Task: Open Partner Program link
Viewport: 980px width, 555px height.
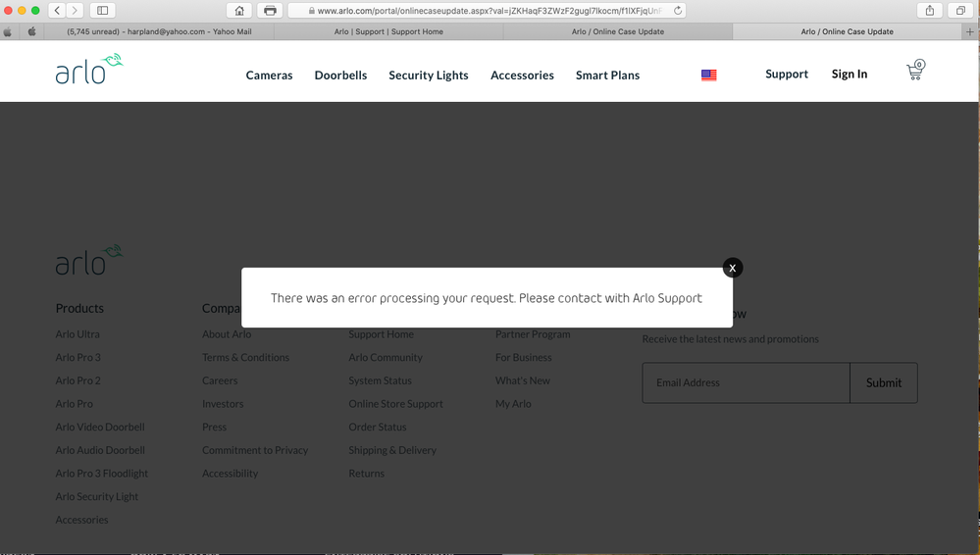Action: [533, 333]
